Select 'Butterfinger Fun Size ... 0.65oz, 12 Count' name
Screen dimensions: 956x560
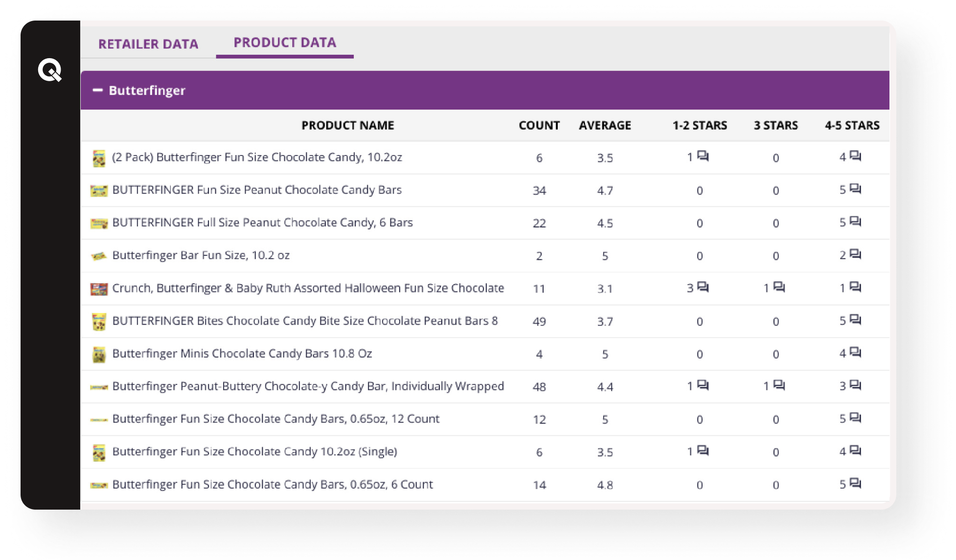click(x=276, y=419)
